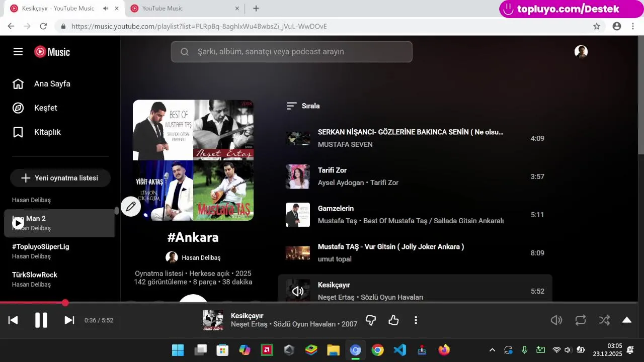This screenshot has height=362, width=644.
Task: Click the microphone tray icon
Action: pos(524,350)
